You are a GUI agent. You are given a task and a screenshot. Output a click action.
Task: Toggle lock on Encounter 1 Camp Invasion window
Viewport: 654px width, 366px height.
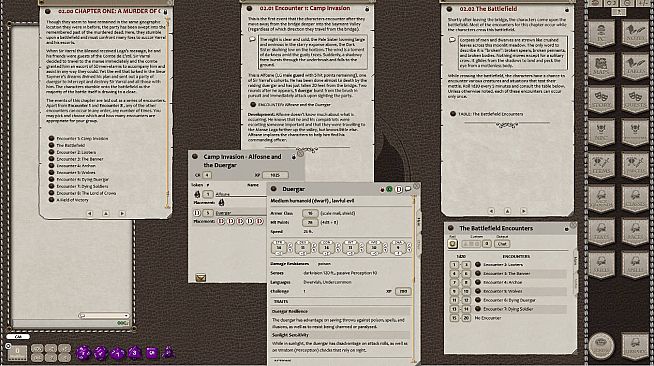tap(367, 9)
